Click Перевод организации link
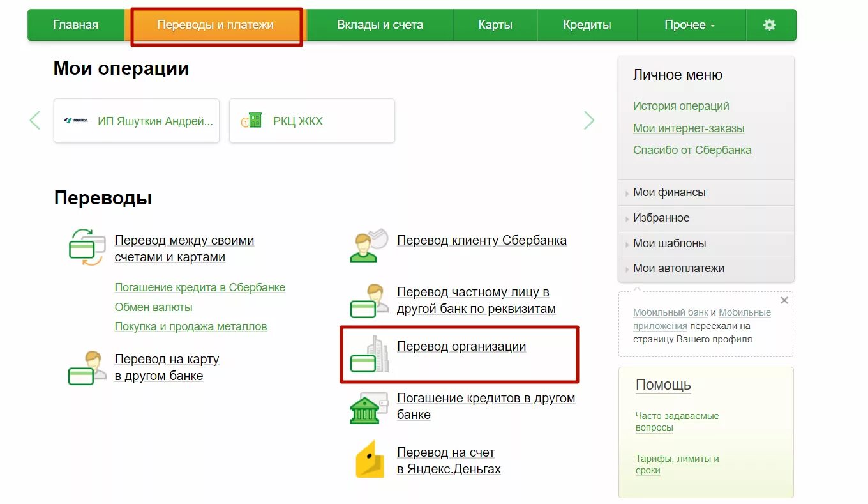 tap(461, 347)
